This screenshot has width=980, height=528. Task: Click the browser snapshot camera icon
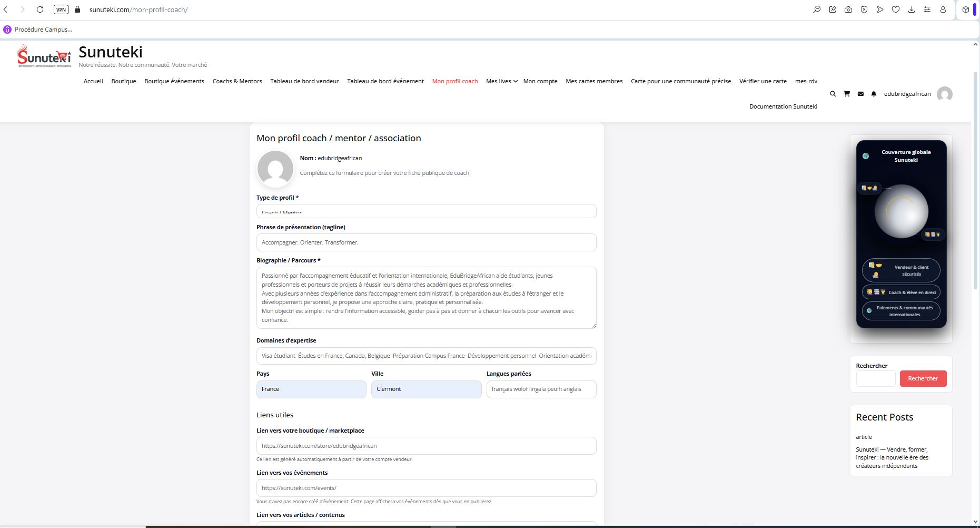tap(848, 9)
